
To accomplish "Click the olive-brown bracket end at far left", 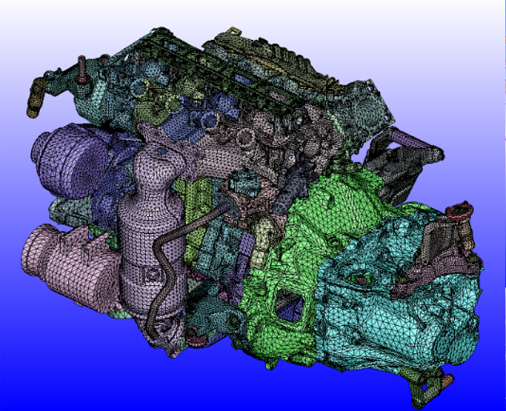I will (x=35, y=98).
